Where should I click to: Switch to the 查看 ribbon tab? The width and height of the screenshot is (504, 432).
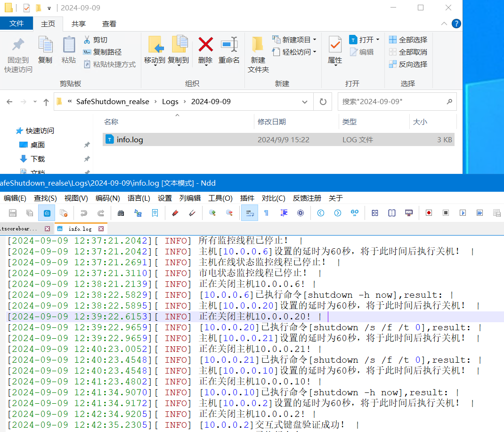click(x=109, y=24)
